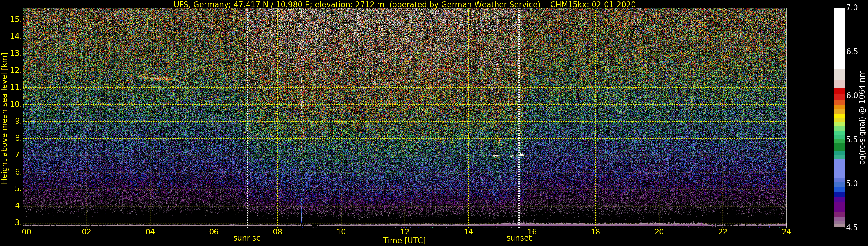Click time axis tick '08'
The height and width of the screenshot is (246, 868).
point(277,232)
